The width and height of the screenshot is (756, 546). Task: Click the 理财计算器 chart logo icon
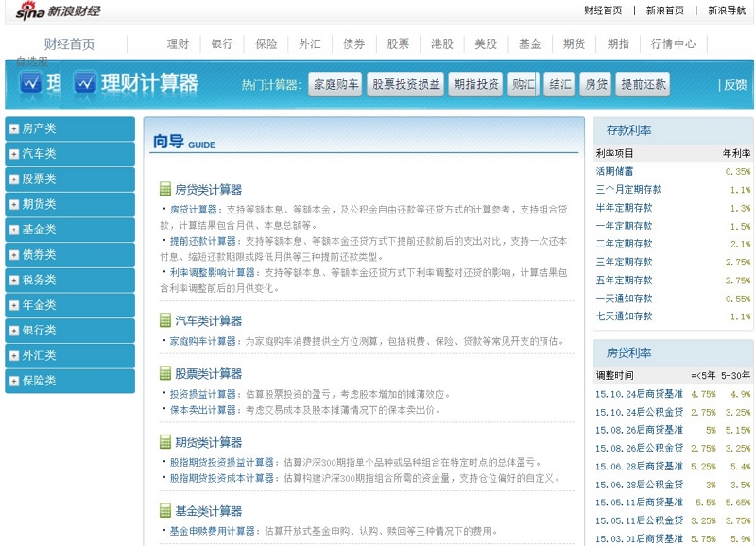(x=85, y=82)
